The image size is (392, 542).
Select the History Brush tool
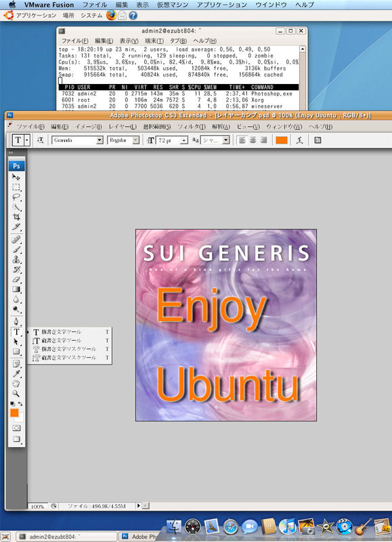coord(16,269)
